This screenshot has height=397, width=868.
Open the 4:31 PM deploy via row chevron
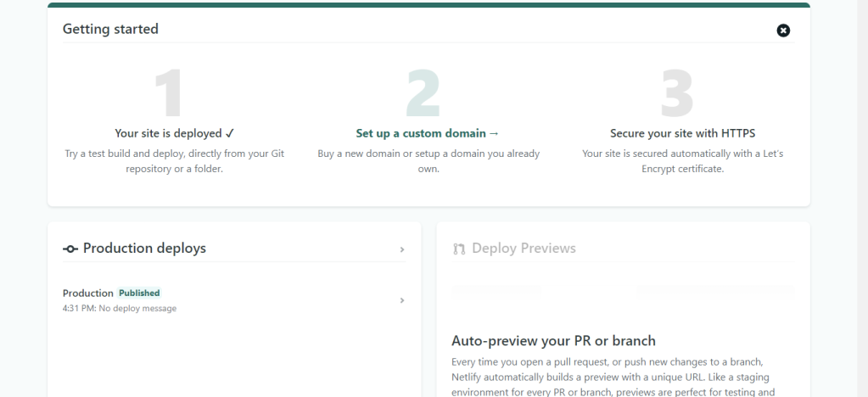[402, 300]
